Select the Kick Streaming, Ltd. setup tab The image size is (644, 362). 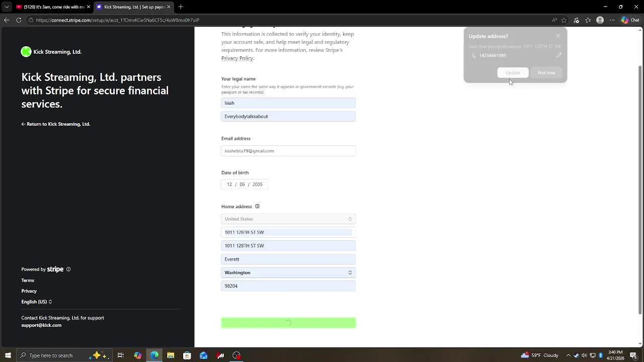pyautogui.click(x=134, y=7)
